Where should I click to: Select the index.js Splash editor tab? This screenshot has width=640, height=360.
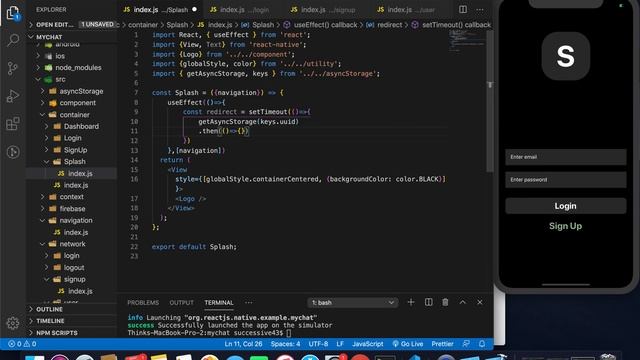tap(159, 9)
